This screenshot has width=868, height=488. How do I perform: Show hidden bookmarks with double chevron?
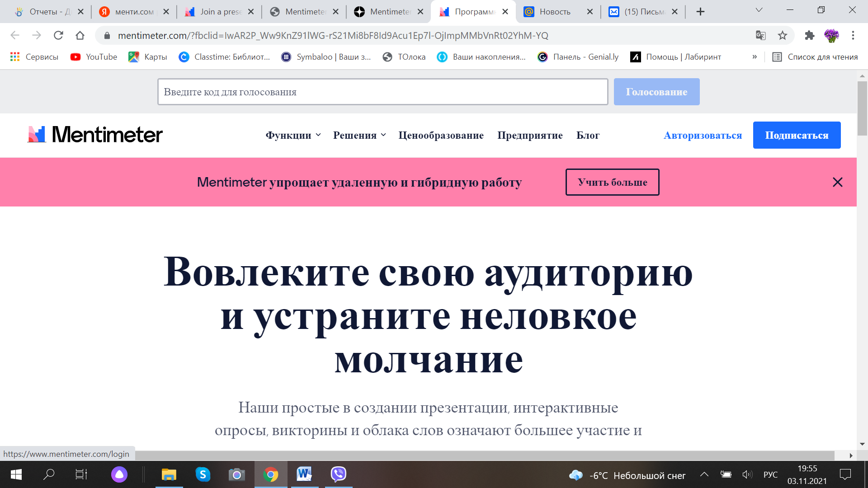pos(755,57)
